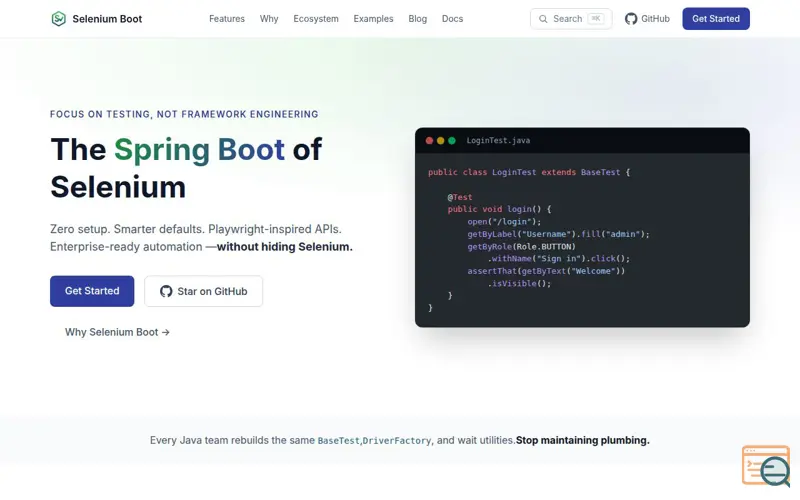Click the @Test annotation in the code

pos(460,197)
